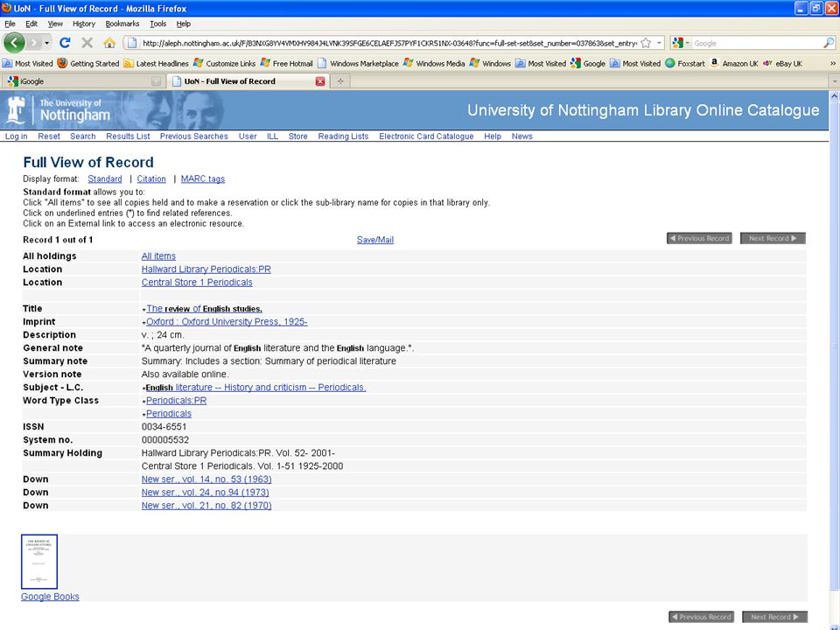840x630 pixels.
Task: Open Central Store 1 Periodicals link
Action: (197, 283)
